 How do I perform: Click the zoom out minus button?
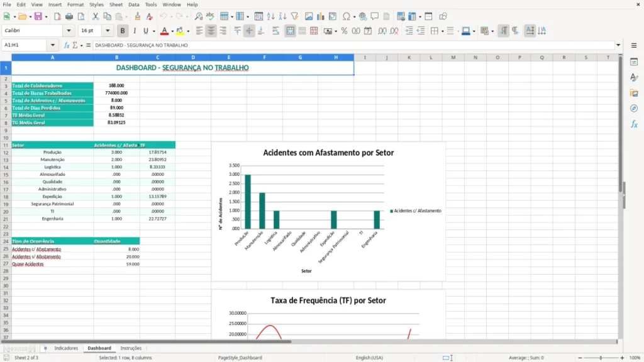click(x=580, y=358)
